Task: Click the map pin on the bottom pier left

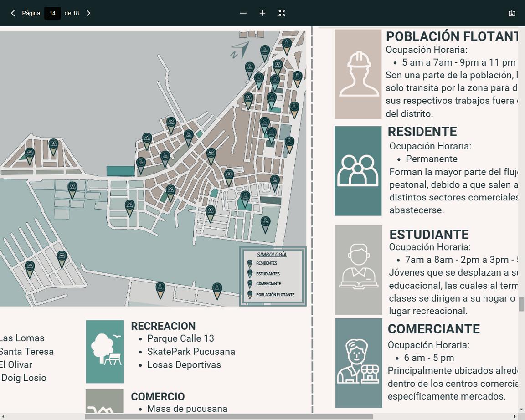Action: [160, 290]
